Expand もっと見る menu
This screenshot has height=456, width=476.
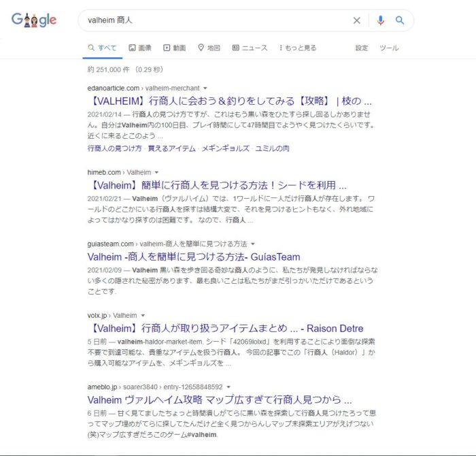[x=298, y=48]
